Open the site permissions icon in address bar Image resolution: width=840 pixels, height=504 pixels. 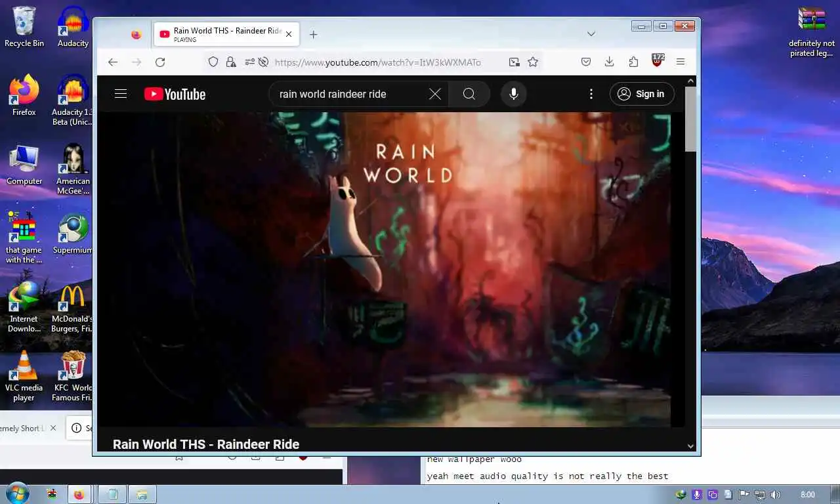249,62
